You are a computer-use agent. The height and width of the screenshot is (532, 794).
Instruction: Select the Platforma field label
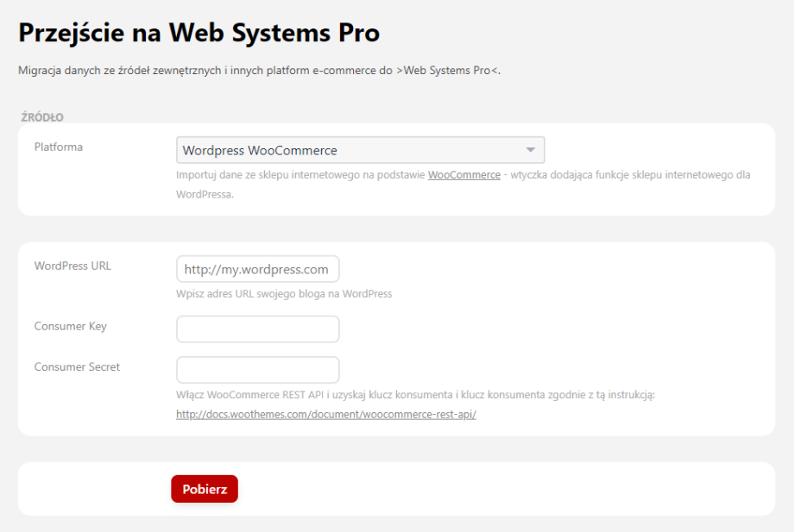[x=58, y=147]
